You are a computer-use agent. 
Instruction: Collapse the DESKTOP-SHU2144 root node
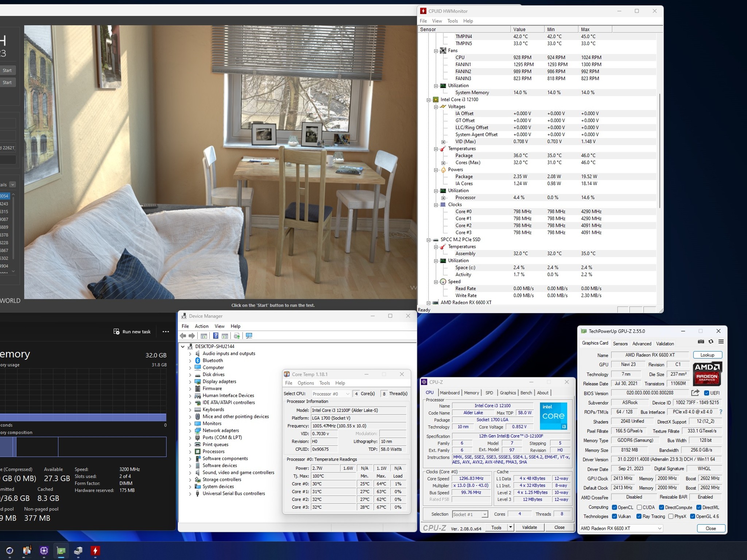(183, 346)
